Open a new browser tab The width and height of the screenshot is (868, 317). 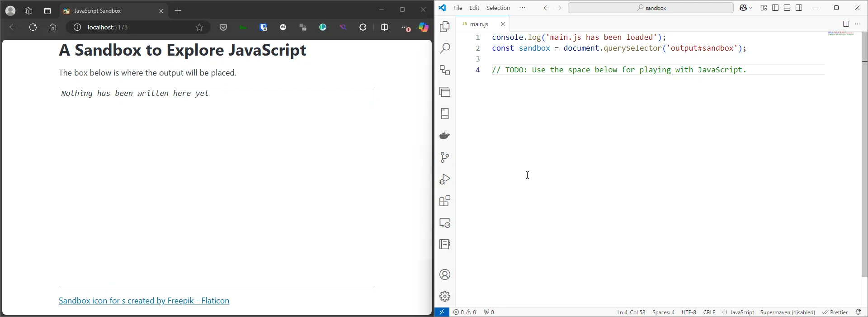click(178, 11)
